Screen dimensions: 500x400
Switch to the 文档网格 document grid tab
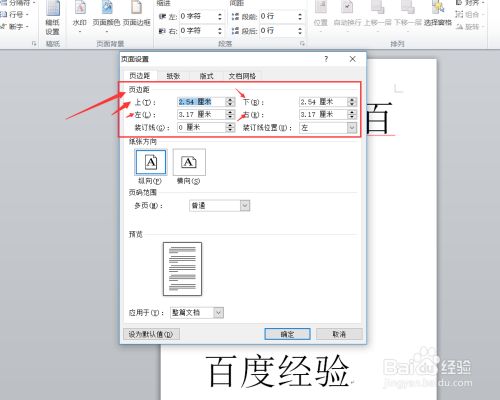[242, 76]
